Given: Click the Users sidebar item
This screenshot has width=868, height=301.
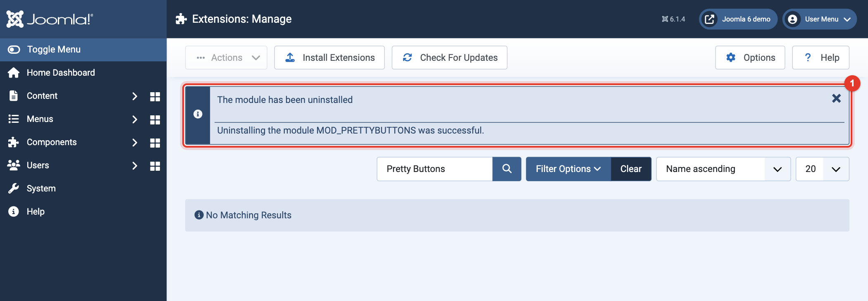Looking at the screenshot, I should pyautogui.click(x=38, y=165).
